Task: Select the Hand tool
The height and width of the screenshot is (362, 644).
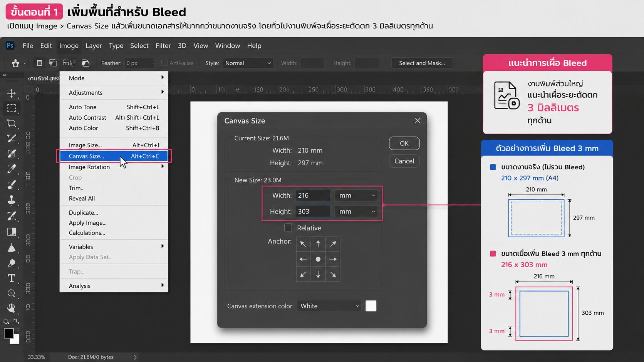Action: (x=12, y=308)
